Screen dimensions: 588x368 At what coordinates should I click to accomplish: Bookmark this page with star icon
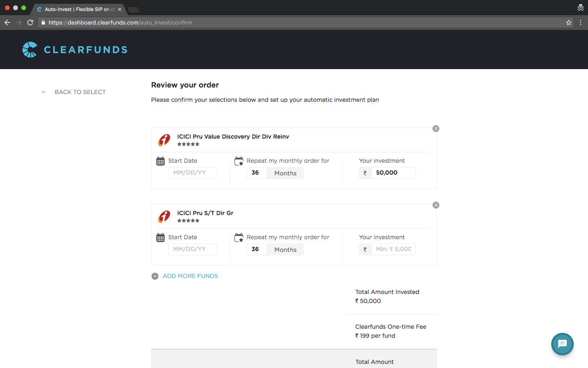(568, 22)
